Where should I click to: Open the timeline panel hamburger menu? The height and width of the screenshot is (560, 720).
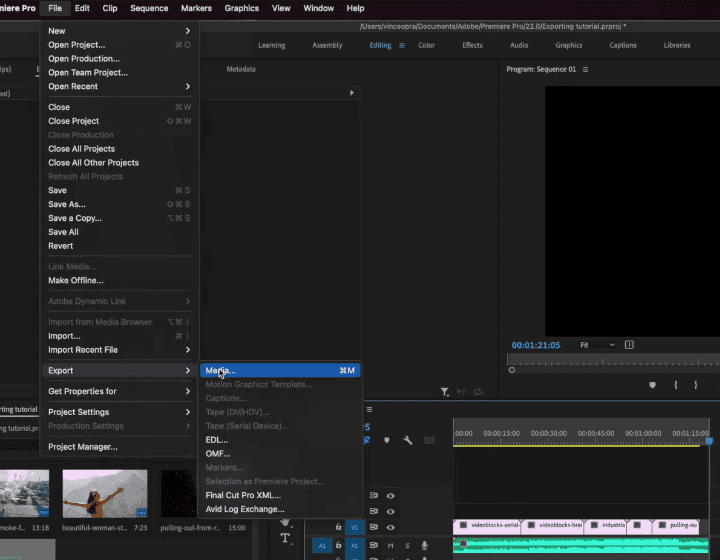[369, 409]
